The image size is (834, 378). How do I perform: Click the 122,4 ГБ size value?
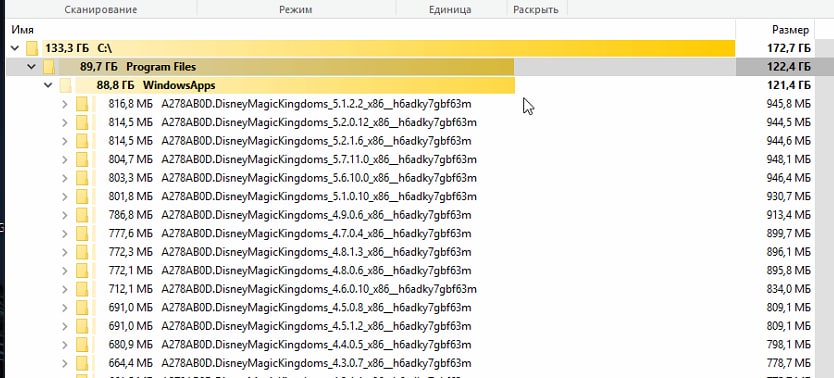[x=789, y=67]
